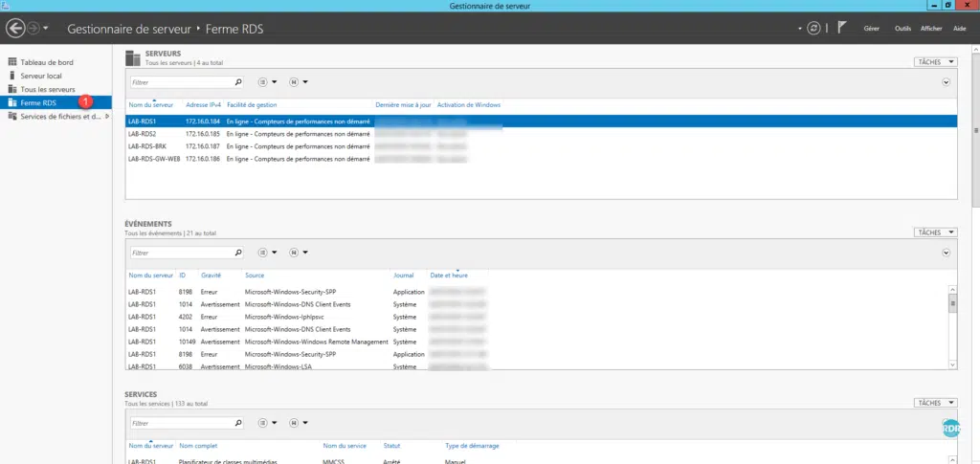The height and width of the screenshot is (464, 980).
Task: Select the LAB-RDS-BRK server row
Action: click(x=542, y=146)
